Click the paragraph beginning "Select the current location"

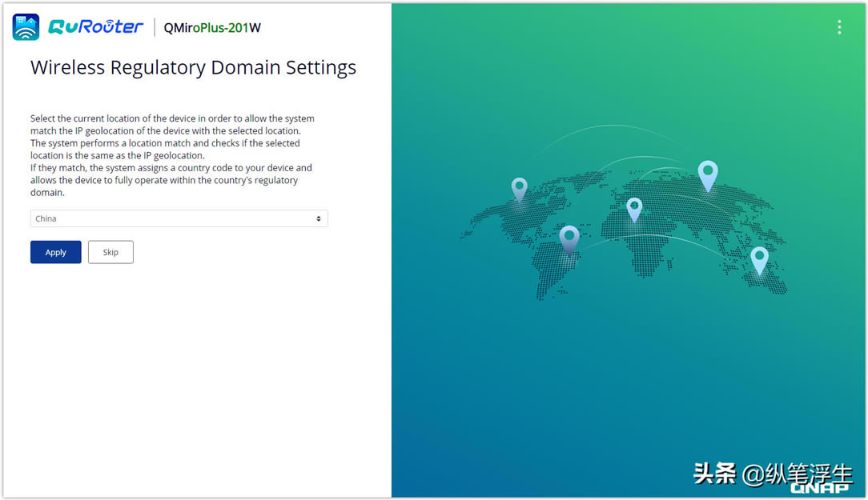173,155
